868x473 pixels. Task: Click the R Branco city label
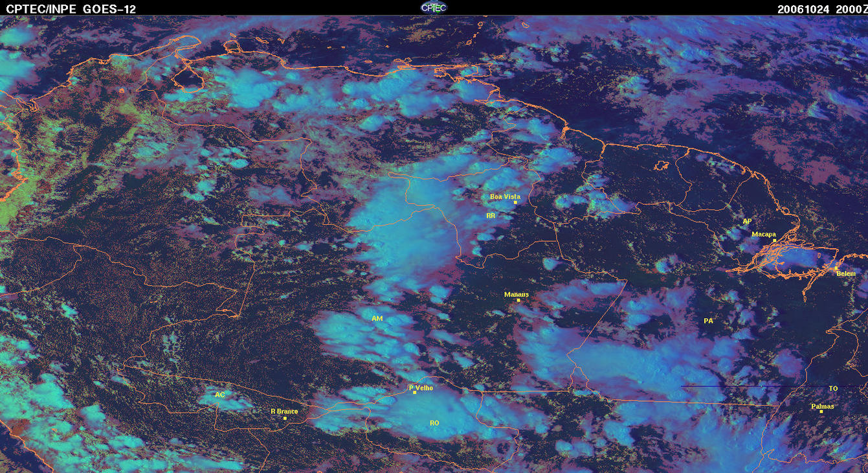[284, 411]
